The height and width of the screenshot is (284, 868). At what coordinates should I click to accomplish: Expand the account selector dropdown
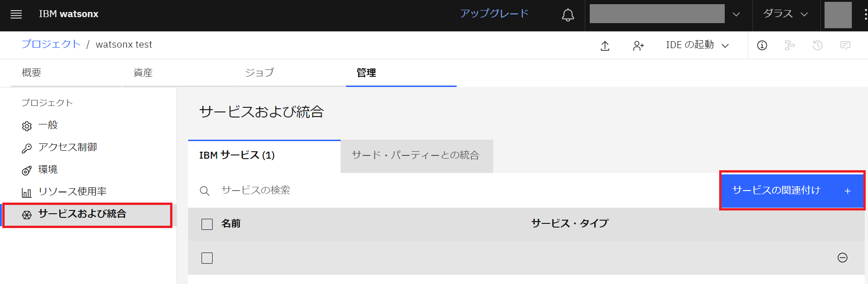coord(736,14)
